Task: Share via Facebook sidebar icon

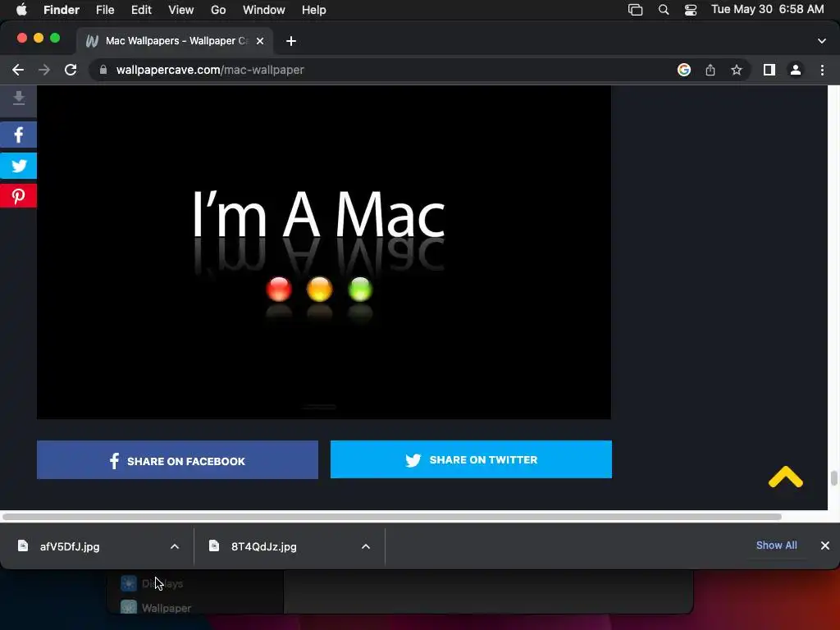Action: pyautogui.click(x=19, y=135)
